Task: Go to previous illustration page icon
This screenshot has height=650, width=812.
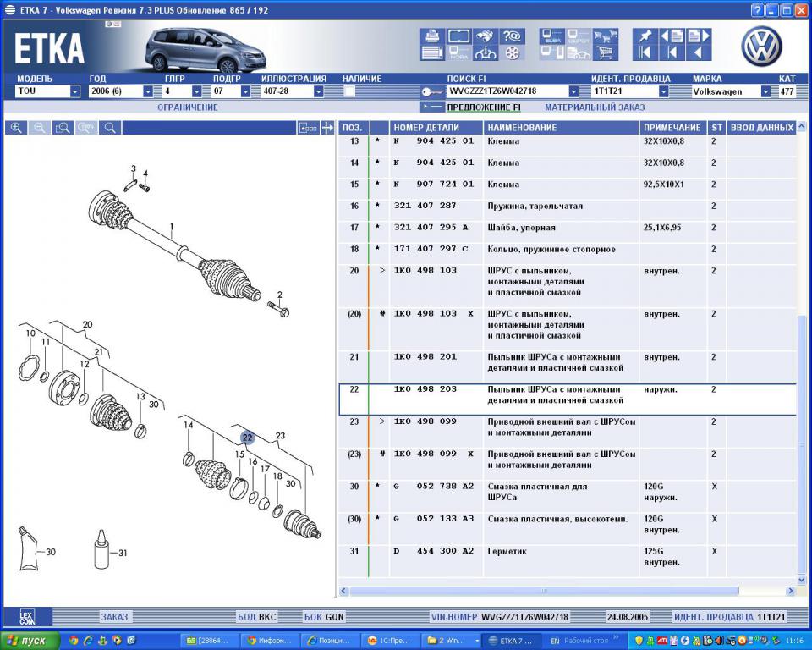Action: [672, 36]
